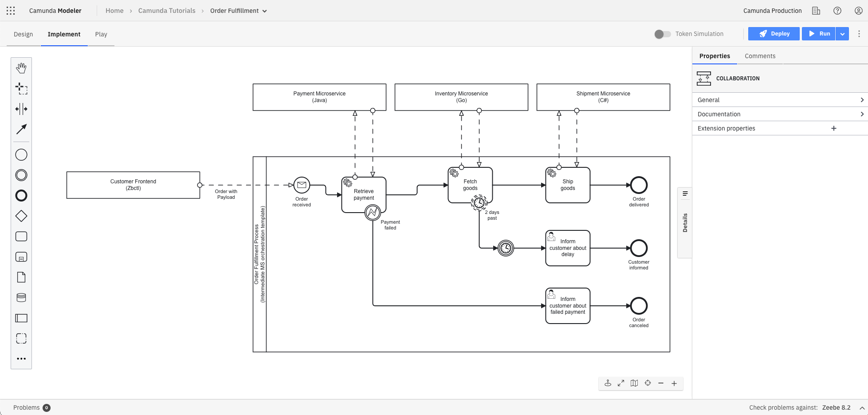The width and height of the screenshot is (868, 415).
Task: Open the kebab options menu near Run
Action: [x=859, y=34]
